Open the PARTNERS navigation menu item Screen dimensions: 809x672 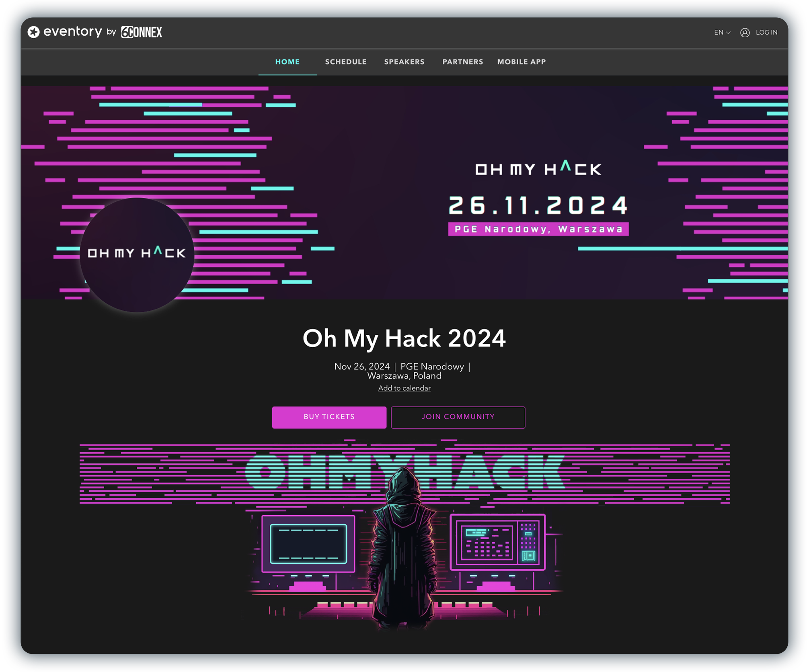click(462, 62)
